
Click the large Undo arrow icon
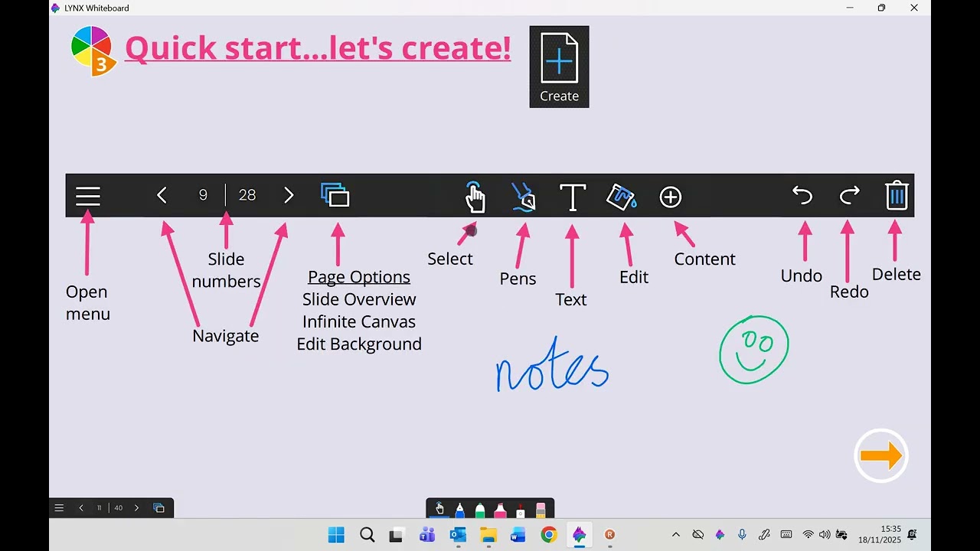pyautogui.click(x=802, y=196)
